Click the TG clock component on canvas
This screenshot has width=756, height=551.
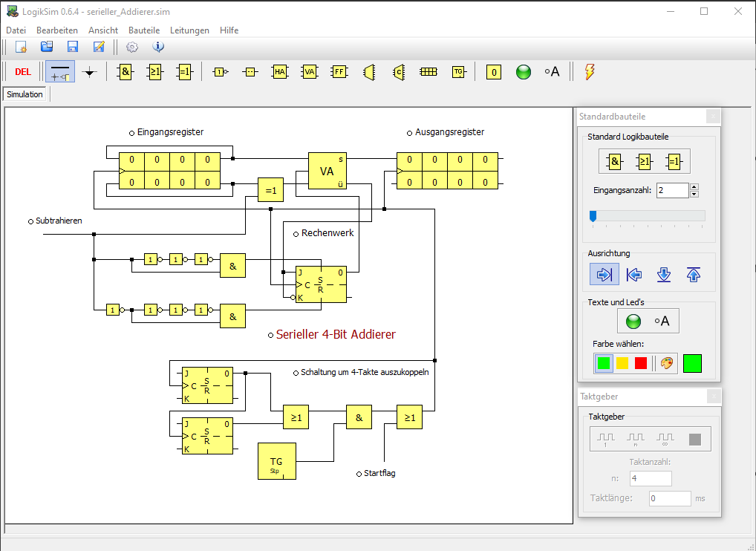tap(277, 461)
